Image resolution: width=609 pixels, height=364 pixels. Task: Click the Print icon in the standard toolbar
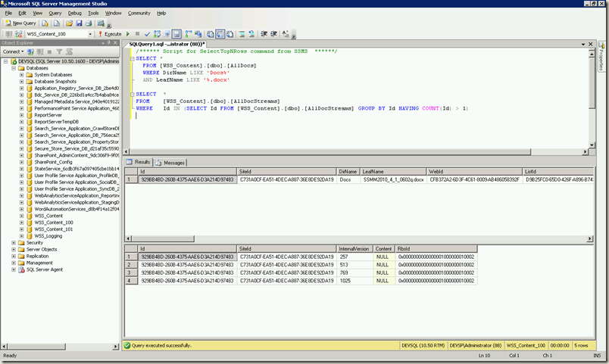(x=89, y=23)
